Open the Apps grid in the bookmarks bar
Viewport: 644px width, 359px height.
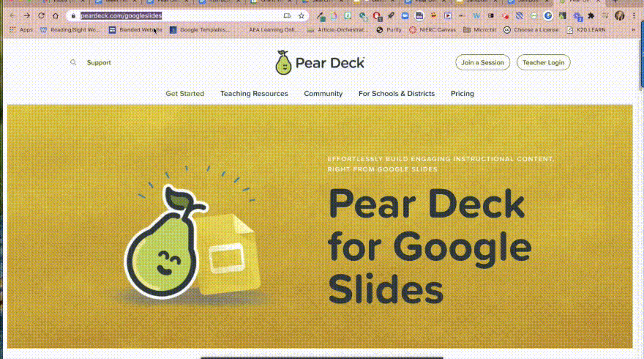21,29
